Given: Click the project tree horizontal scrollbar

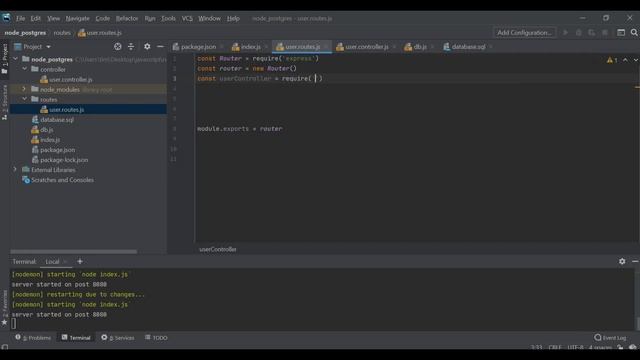Looking at the screenshot, I should click(x=73, y=251).
